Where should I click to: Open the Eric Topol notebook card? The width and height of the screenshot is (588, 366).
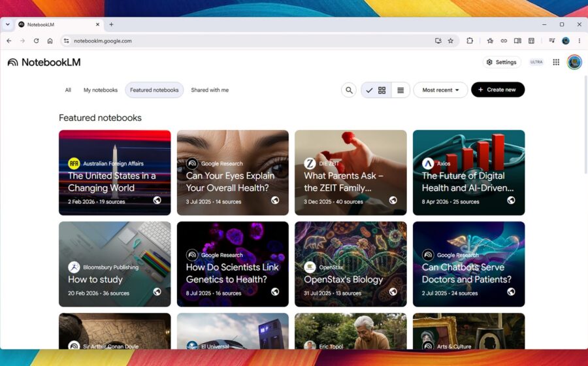pos(351,331)
